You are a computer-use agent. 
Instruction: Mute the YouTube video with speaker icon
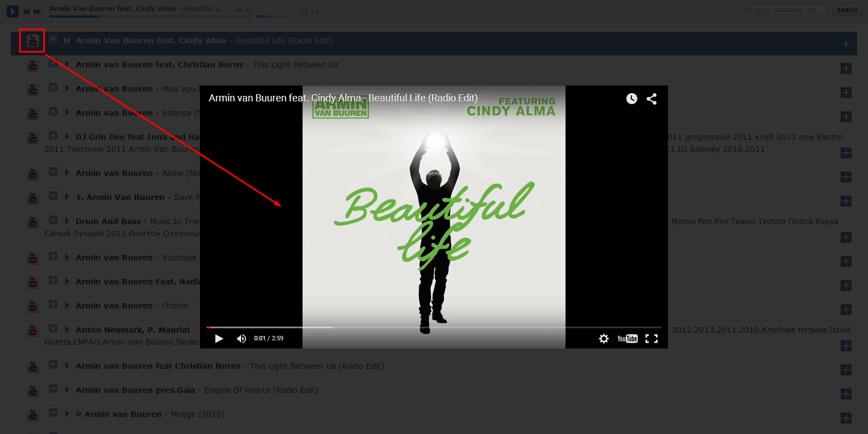(242, 339)
